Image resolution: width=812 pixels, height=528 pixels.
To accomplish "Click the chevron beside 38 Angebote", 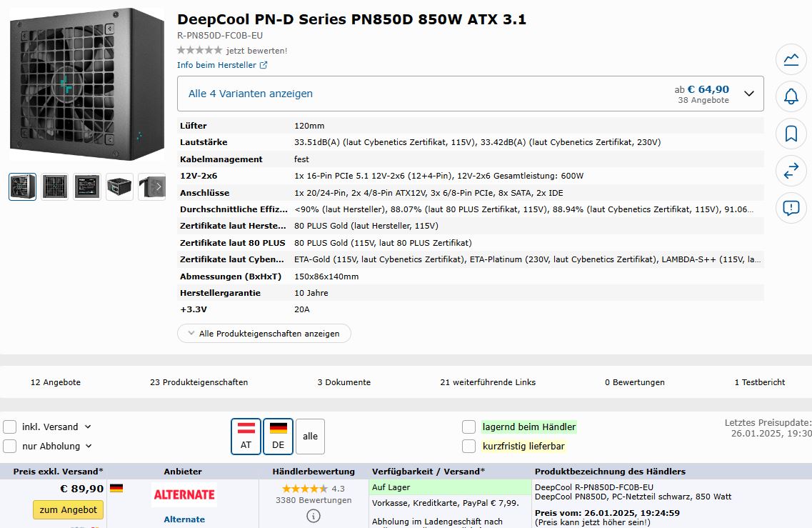I will (749, 94).
